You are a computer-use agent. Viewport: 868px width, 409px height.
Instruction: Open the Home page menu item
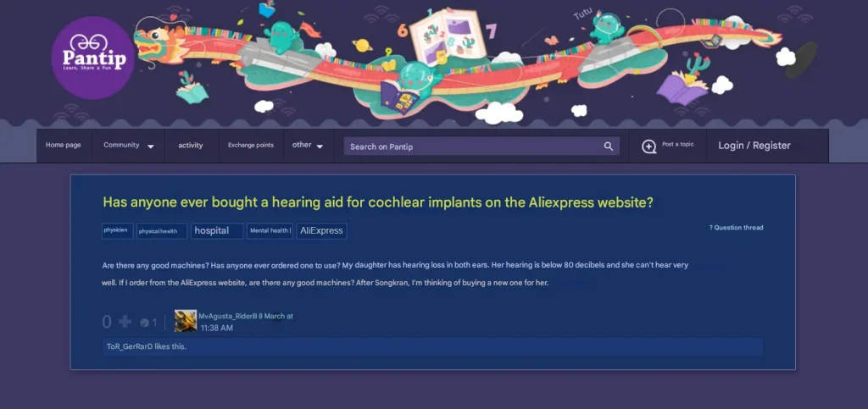coord(63,146)
